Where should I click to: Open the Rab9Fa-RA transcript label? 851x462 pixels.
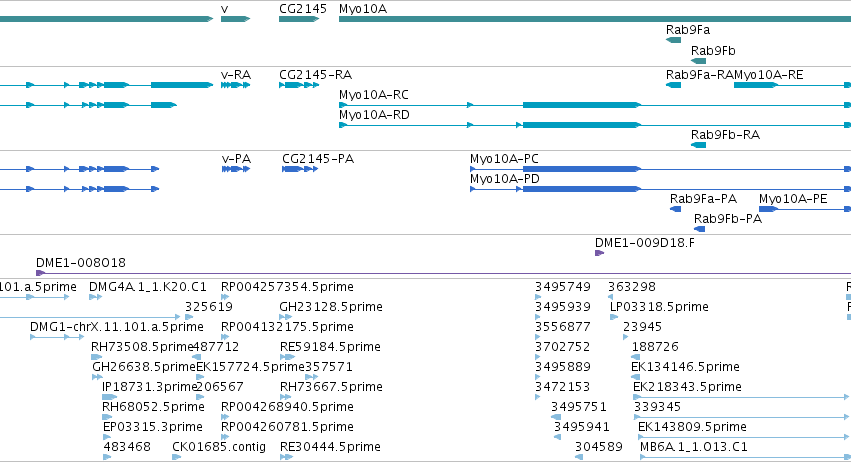[700, 75]
